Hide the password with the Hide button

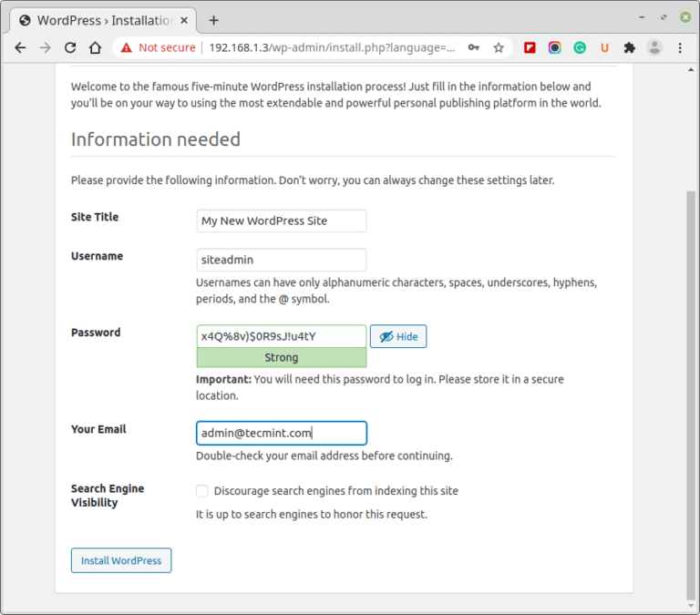point(398,336)
